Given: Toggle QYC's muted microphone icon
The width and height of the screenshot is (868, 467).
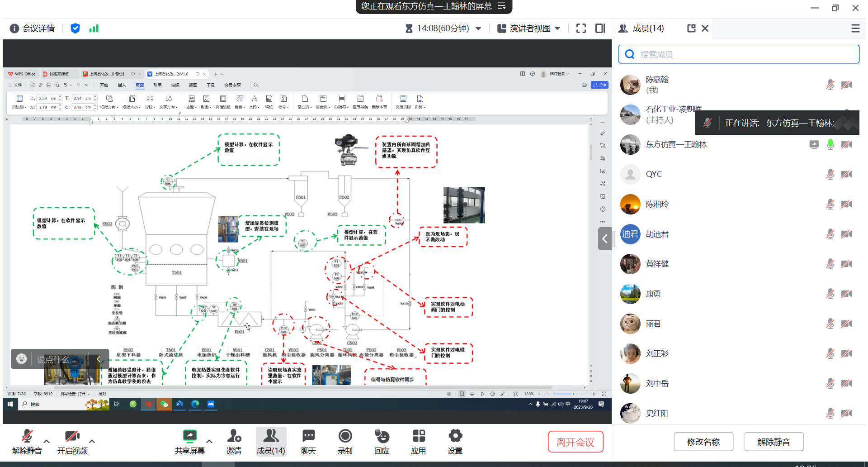Looking at the screenshot, I should tap(830, 174).
